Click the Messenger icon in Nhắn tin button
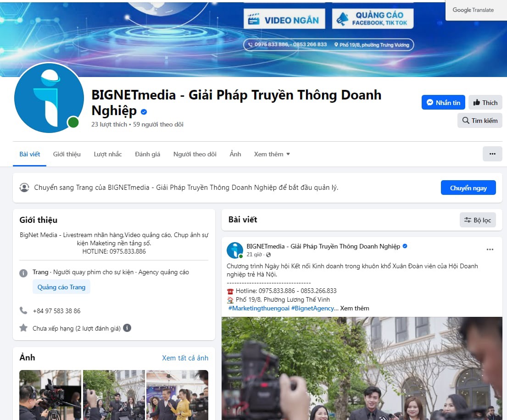The image size is (507, 420). click(x=430, y=102)
